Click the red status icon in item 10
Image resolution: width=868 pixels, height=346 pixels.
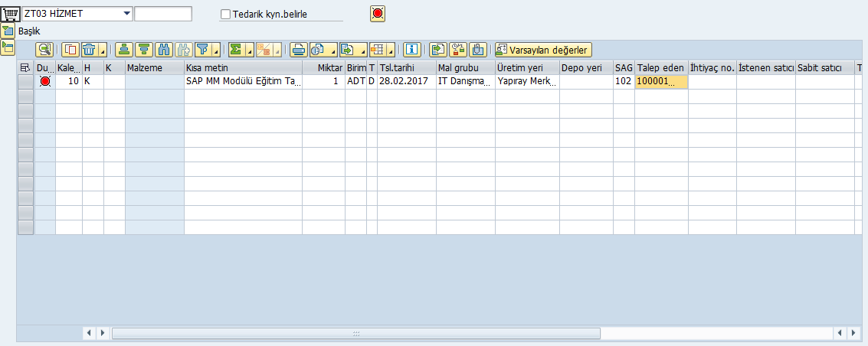[x=45, y=82]
